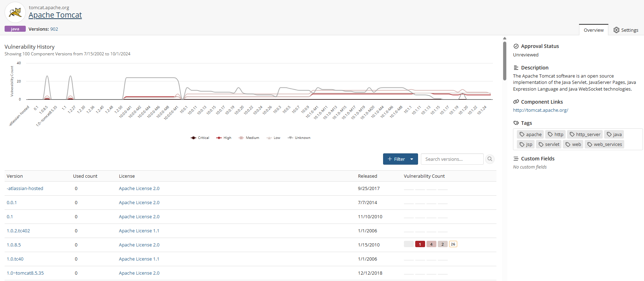Open version 1.0.tc40 link
The height and width of the screenshot is (281, 644).
15,259
